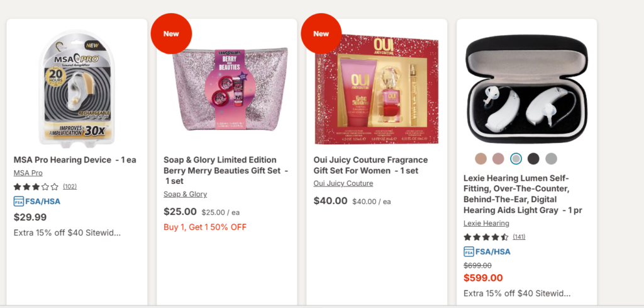Select the rose pink color swatch

[498, 159]
